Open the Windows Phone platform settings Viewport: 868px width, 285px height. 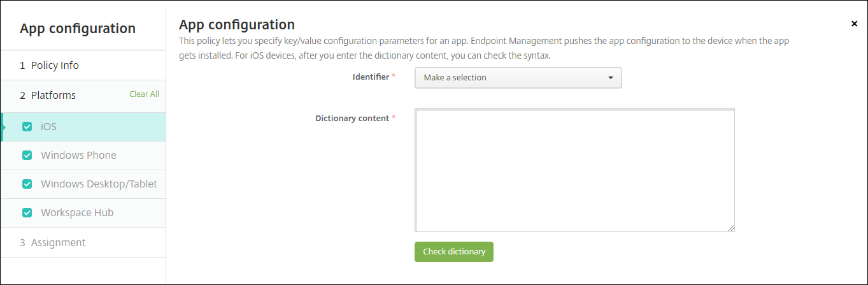coord(78,155)
